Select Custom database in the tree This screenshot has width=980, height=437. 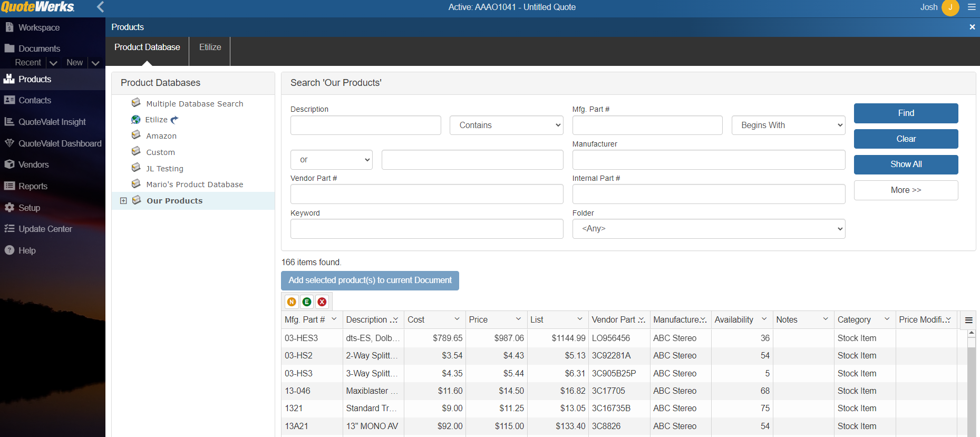point(160,152)
